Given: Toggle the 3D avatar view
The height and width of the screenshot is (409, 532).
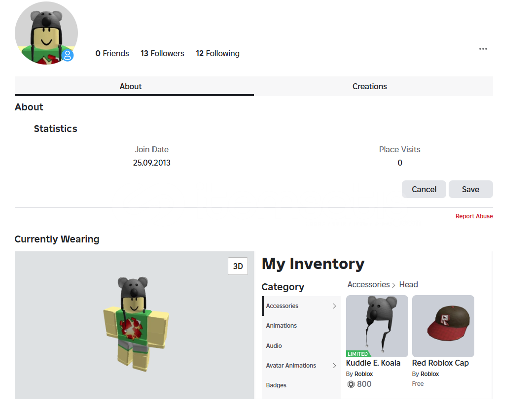Looking at the screenshot, I should 238,266.
